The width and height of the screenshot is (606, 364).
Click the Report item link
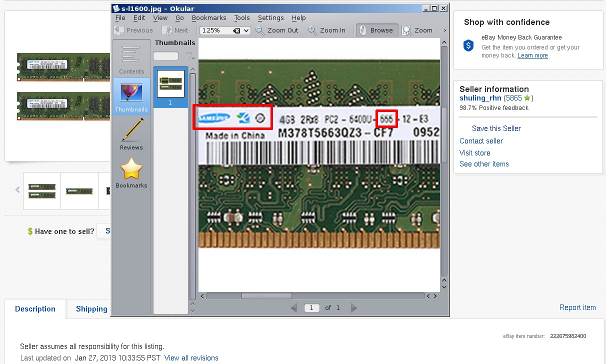pyautogui.click(x=577, y=307)
